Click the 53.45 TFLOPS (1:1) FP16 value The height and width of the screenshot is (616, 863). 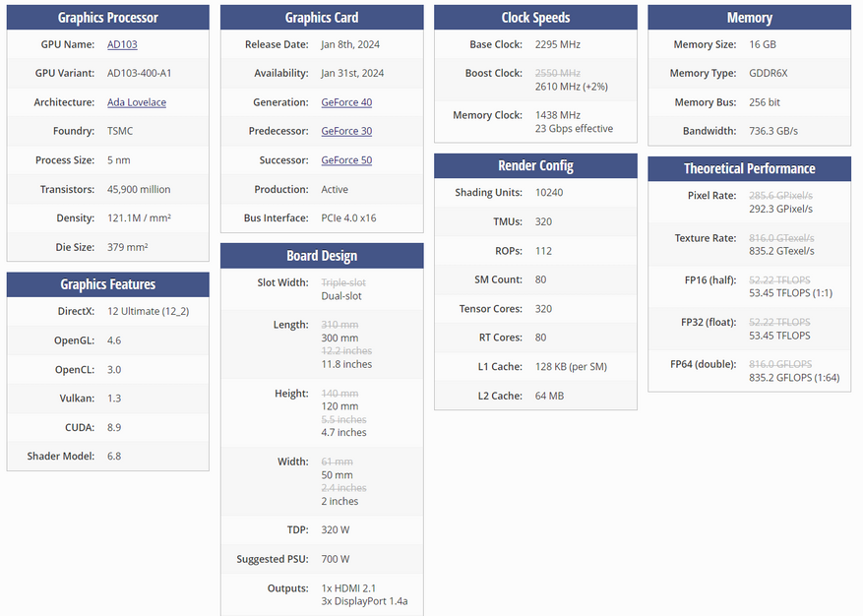tap(790, 293)
